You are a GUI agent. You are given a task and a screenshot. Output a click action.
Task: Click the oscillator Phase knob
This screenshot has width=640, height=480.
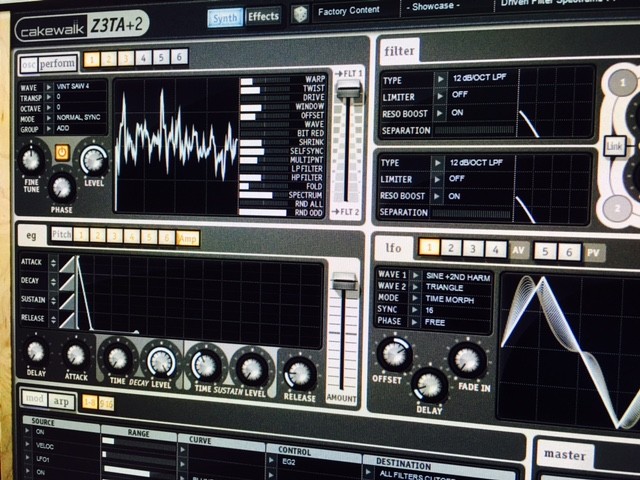62,187
